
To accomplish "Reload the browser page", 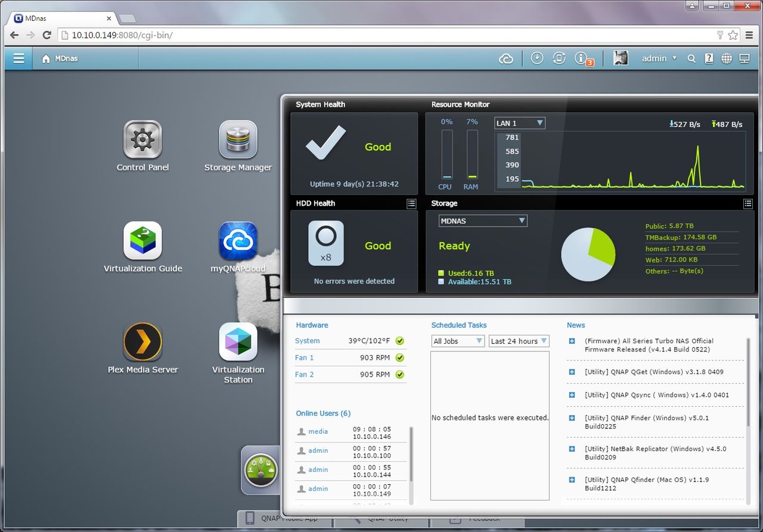I will 47,35.
